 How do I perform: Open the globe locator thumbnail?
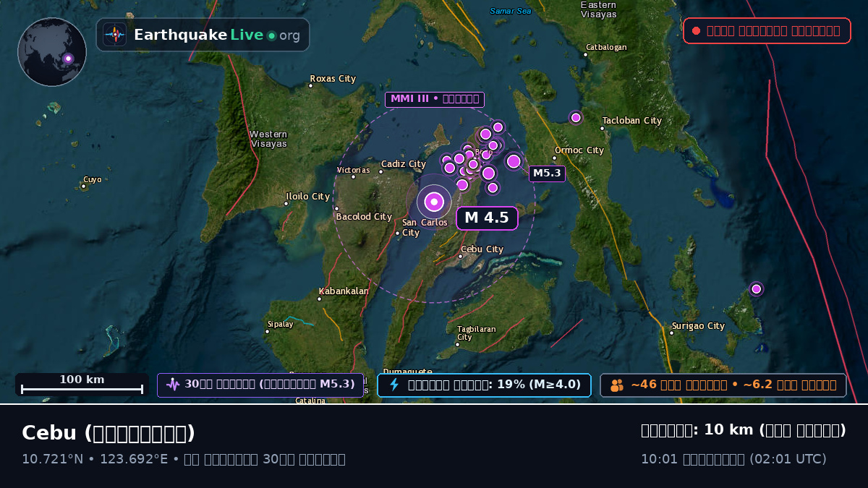click(52, 52)
